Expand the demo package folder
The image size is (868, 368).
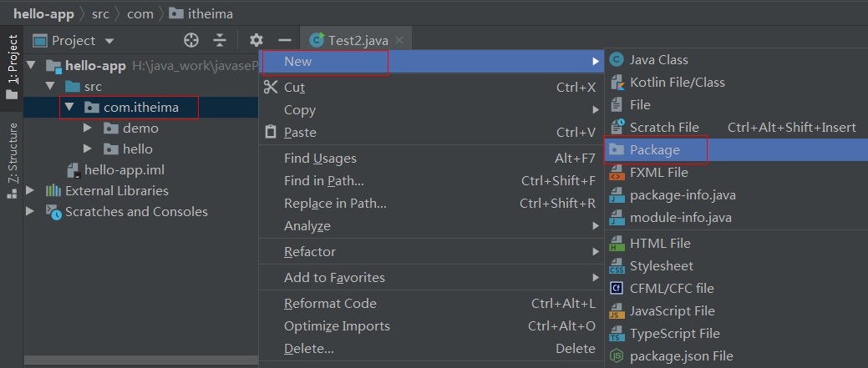[89, 129]
